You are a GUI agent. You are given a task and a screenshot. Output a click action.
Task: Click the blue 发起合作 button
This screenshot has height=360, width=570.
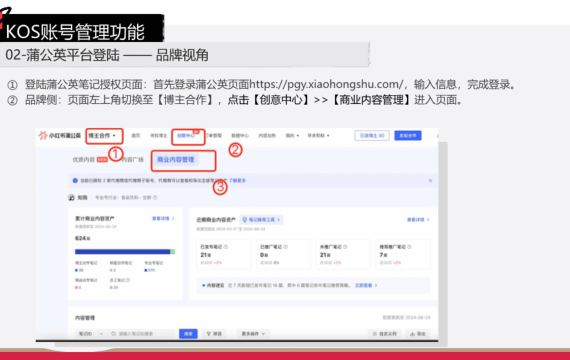coord(408,136)
